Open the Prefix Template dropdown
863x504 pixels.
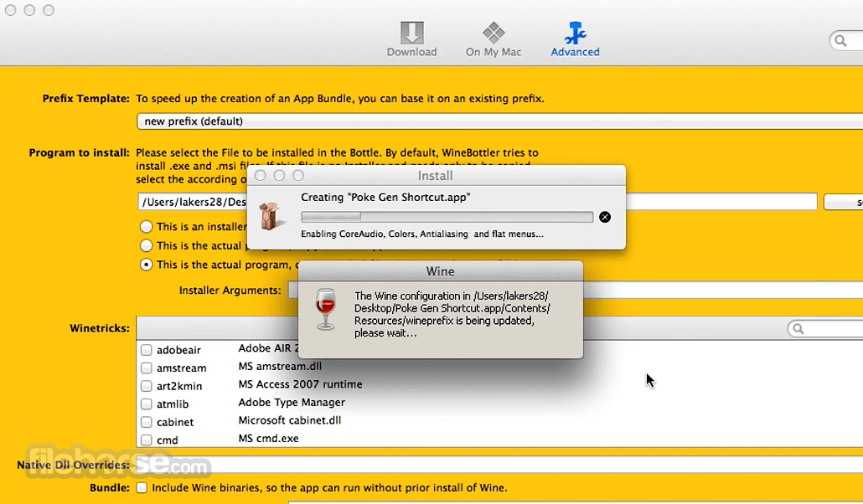(499, 121)
